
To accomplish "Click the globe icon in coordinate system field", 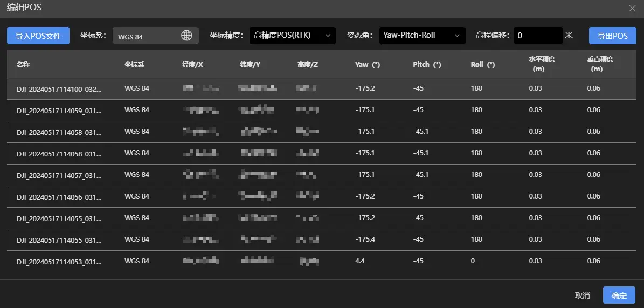I will click(186, 36).
